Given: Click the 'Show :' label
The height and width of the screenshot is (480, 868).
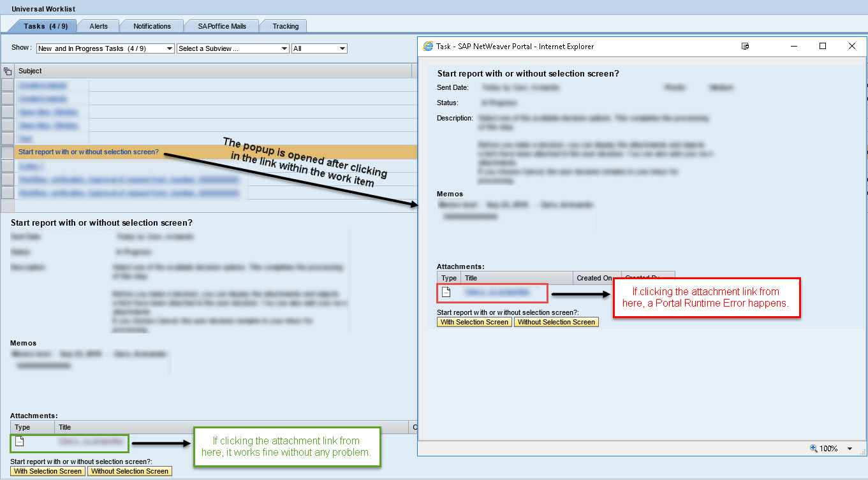Looking at the screenshot, I should tap(21, 48).
